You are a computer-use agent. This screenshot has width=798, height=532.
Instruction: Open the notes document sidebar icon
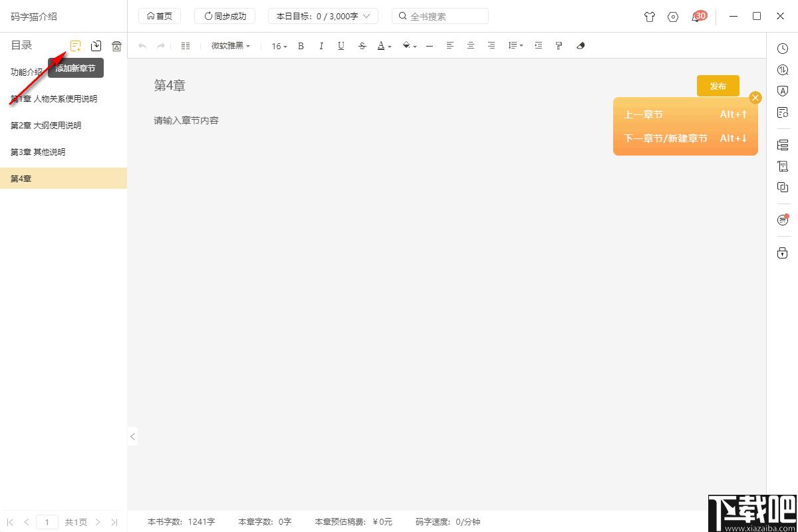tap(783, 112)
